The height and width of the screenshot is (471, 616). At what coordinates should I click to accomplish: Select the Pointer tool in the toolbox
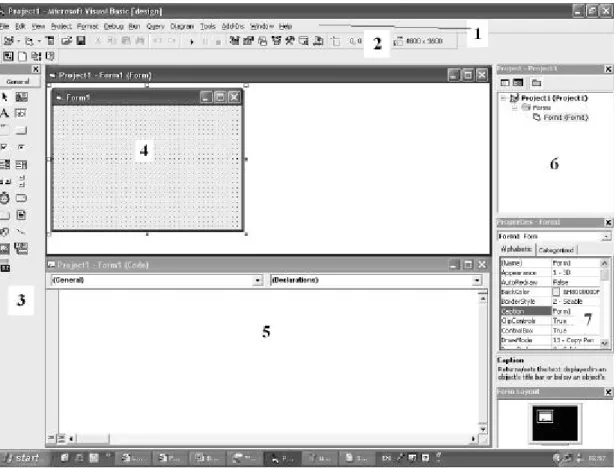tap(5, 97)
